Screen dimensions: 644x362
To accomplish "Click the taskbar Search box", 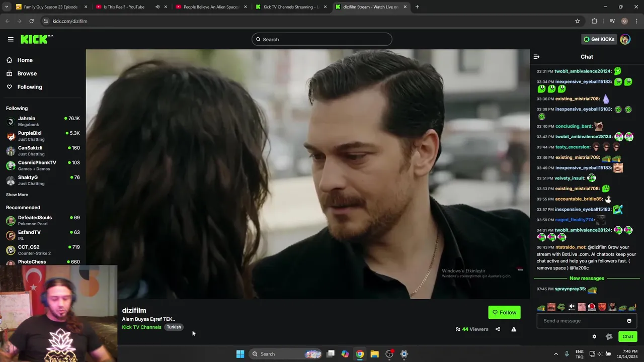I will (286, 354).
